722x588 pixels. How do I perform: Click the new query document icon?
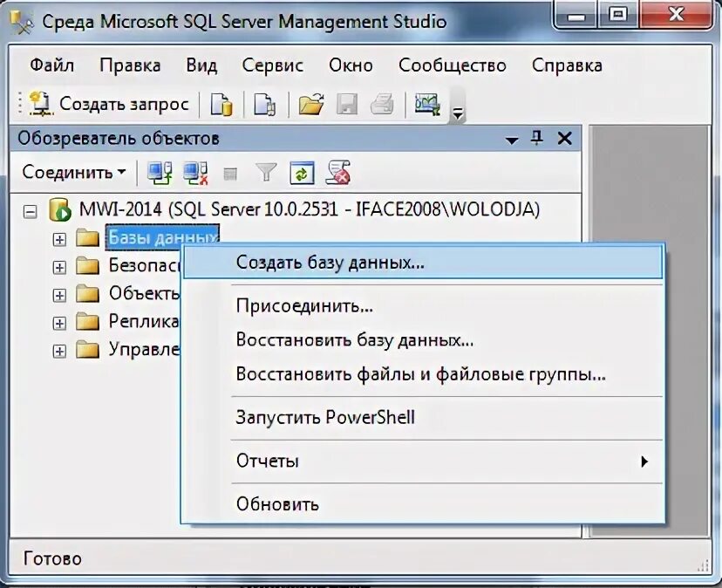click(x=265, y=104)
